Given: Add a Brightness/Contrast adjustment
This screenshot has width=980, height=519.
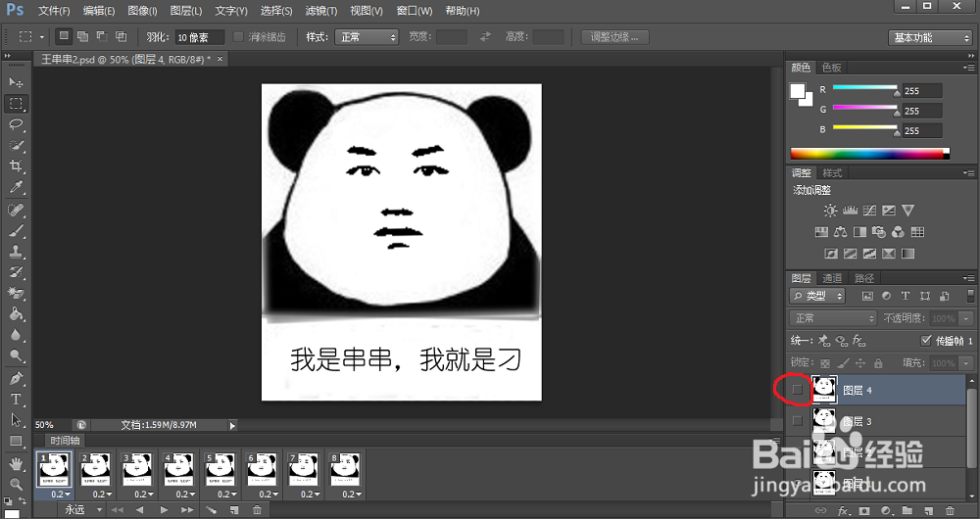Looking at the screenshot, I should [x=830, y=211].
